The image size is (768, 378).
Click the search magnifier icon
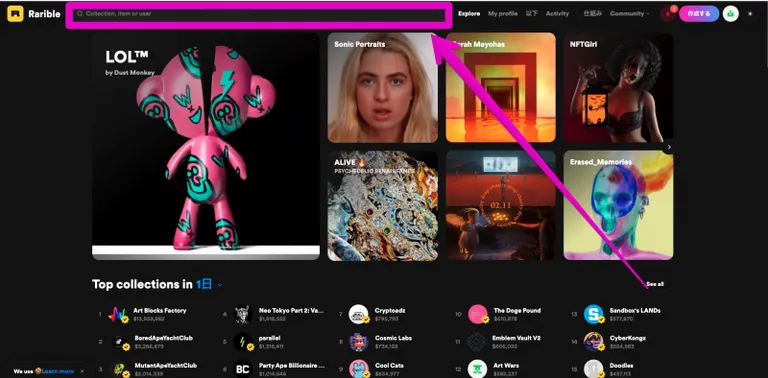pyautogui.click(x=80, y=14)
